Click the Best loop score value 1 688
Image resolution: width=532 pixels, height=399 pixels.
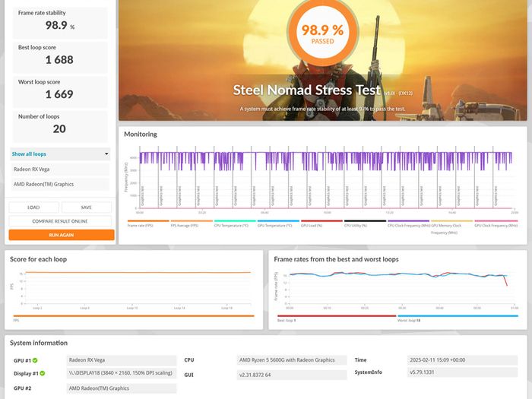(59, 60)
